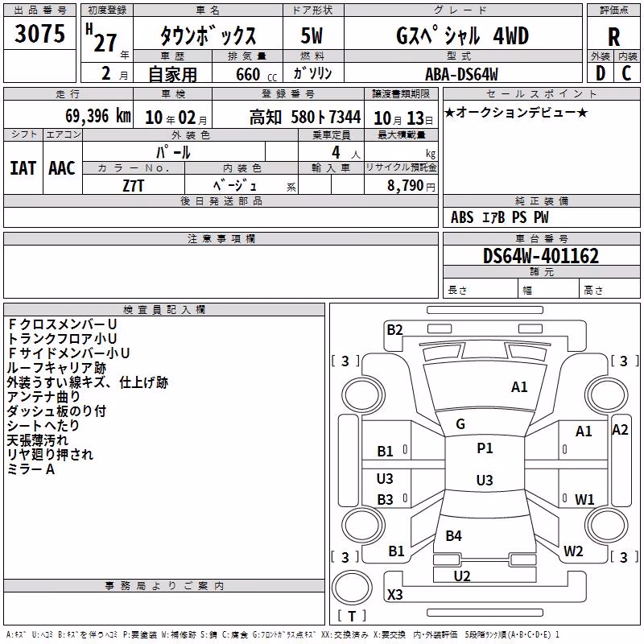Click the W1 mark on right rear door
The image size is (644, 644).
coord(584,499)
